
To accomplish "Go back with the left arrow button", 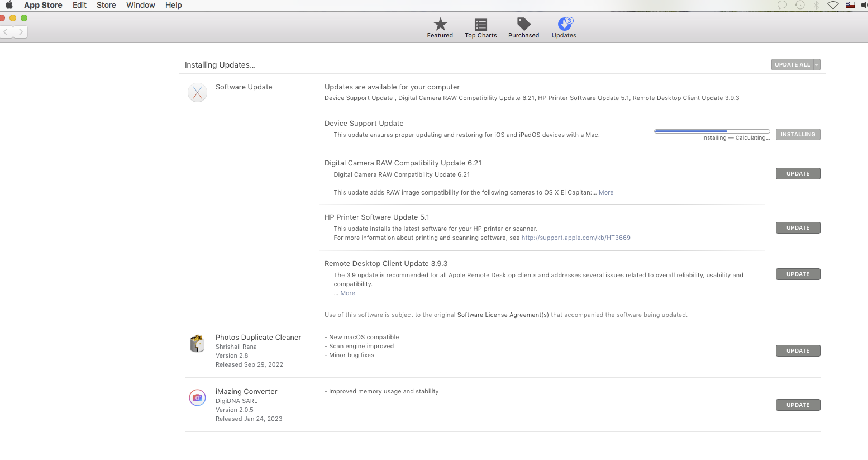I will [x=7, y=32].
